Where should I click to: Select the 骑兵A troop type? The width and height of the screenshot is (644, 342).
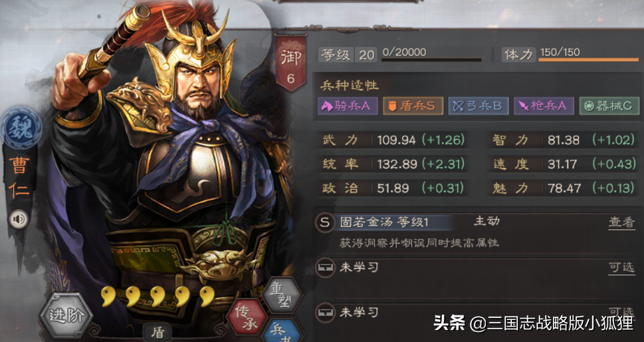pyautogui.click(x=348, y=106)
